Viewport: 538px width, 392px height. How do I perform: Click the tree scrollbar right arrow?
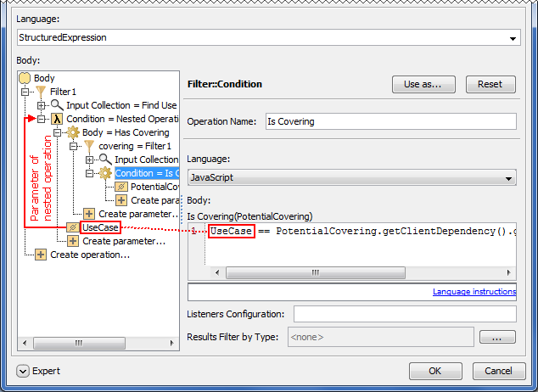(x=172, y=343)
